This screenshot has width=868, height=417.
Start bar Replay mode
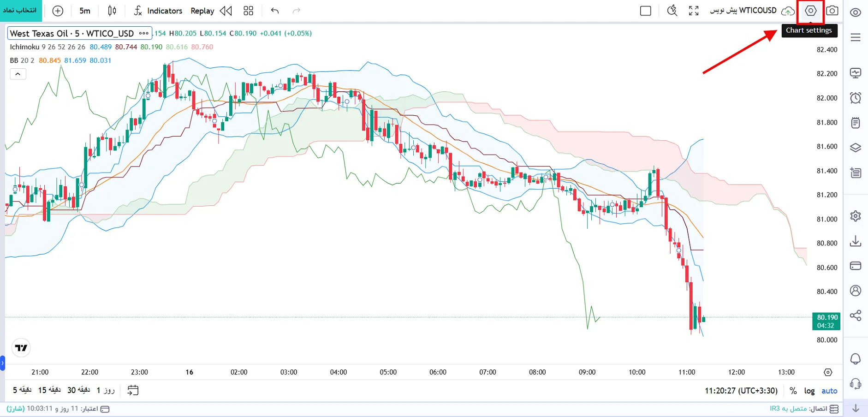[211, 11]
